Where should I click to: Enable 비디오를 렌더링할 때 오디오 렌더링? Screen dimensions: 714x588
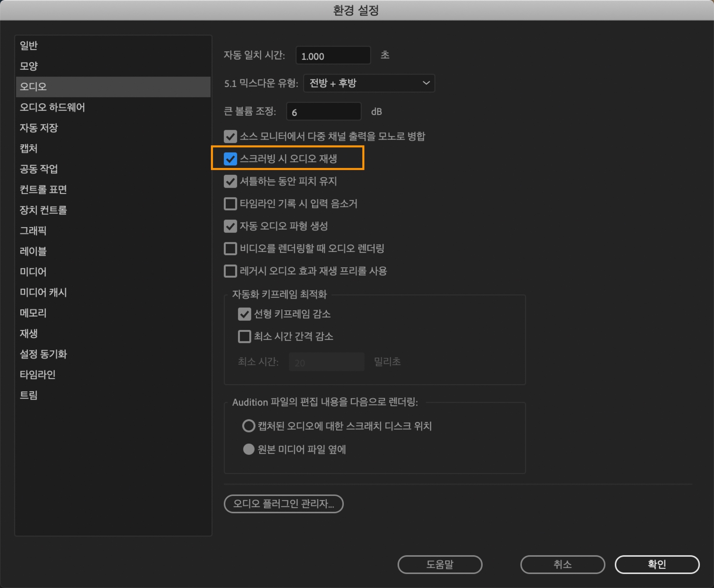tap(230, 248)
